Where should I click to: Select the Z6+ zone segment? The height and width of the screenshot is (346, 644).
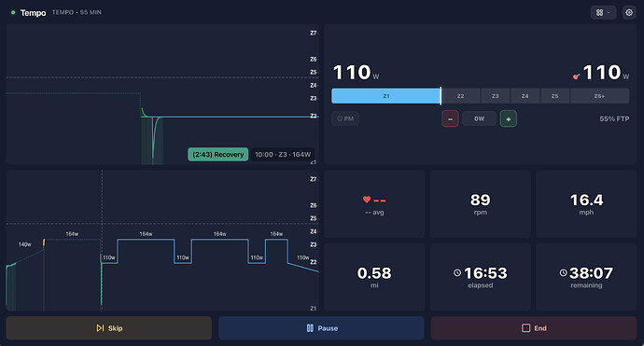[x=599, y=96]
